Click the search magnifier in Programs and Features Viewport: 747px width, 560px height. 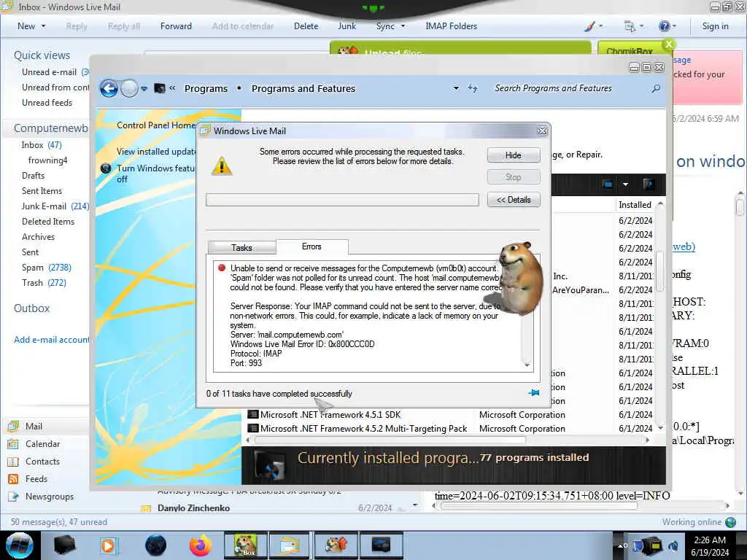pos(656,88)
